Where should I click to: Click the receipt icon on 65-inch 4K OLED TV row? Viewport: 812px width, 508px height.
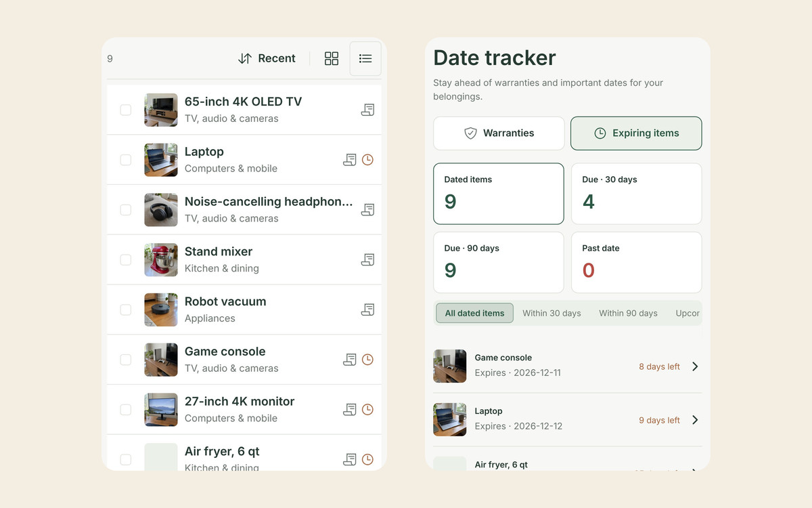click(367, 110)
